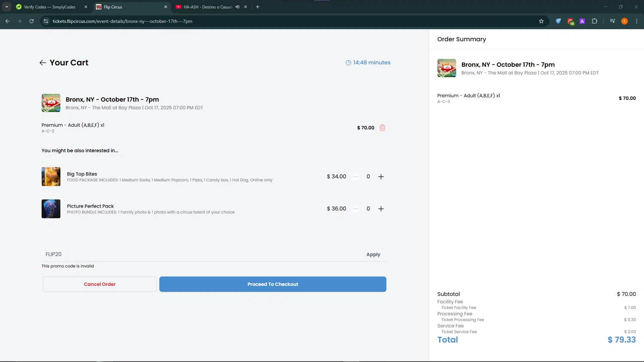Close the Flip Circus tab

point(166,7)
